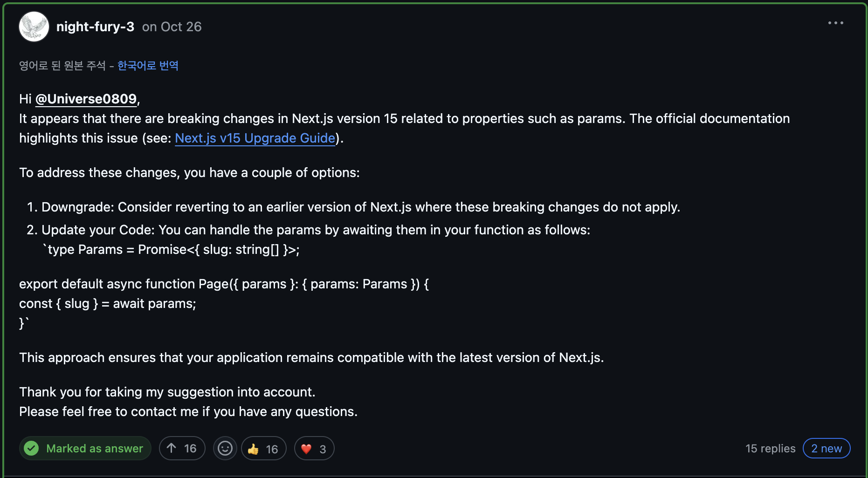Open the smiley emoji reaction picker
The width and height of the screenshot is (868, 478).
click(x=225, y=448)
